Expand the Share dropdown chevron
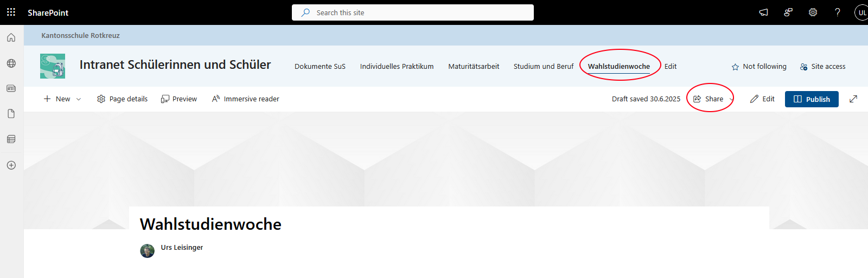868x278 pixels. click(731, 99)
